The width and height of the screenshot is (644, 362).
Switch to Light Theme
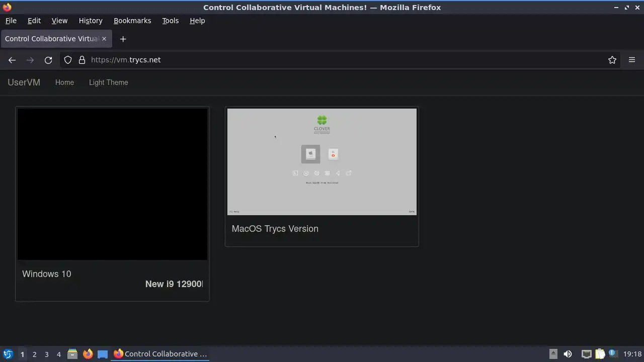(109, 82)
